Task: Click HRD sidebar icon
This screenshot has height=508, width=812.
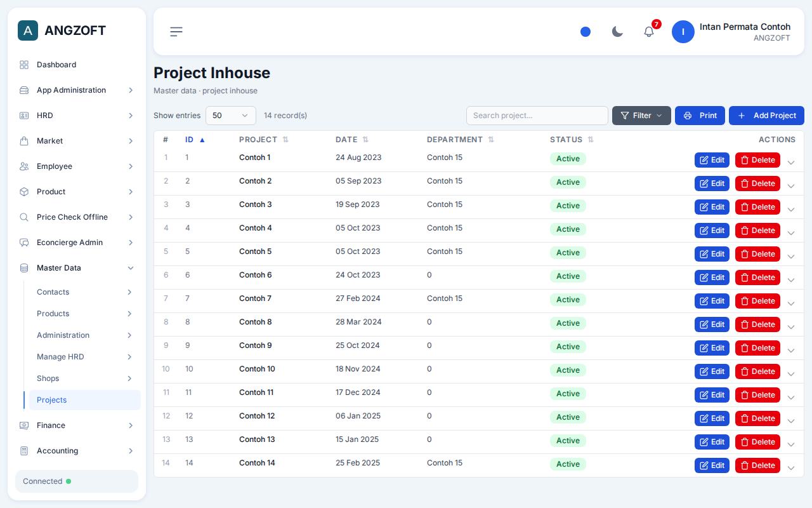Action: click(x=24, y=116)
